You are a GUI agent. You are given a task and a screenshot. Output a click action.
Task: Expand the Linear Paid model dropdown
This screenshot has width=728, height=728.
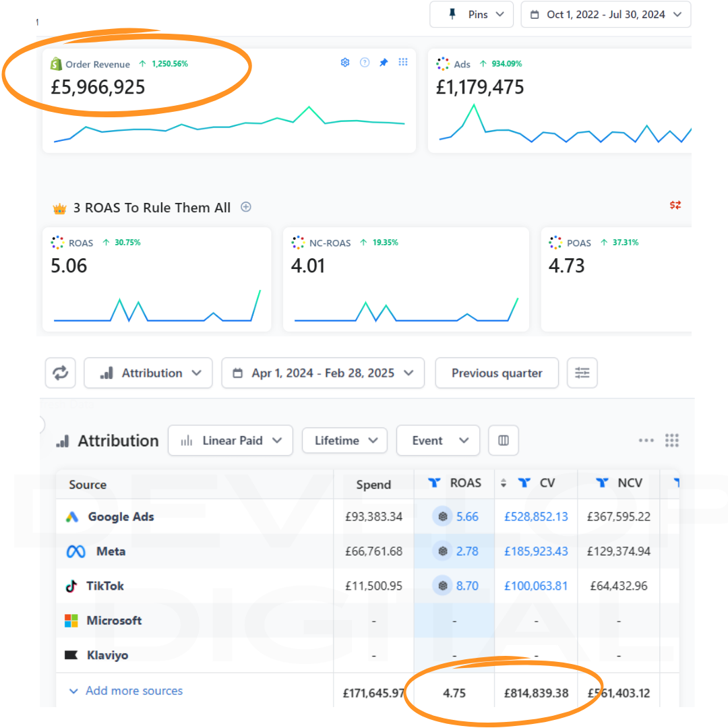(x=231, y=441)
